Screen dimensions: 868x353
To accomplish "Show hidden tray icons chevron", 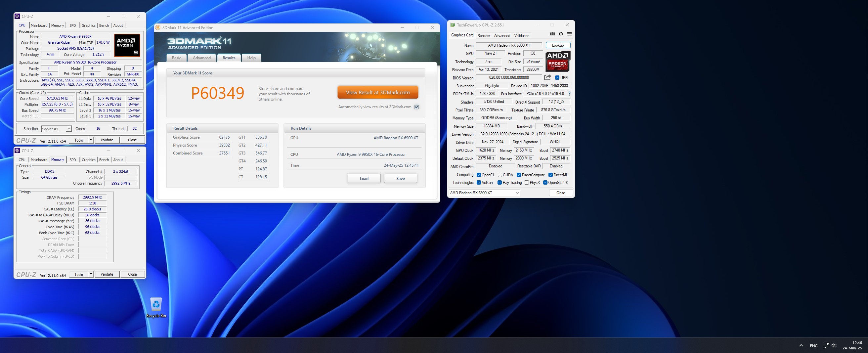I will click(x=801, y=345).
